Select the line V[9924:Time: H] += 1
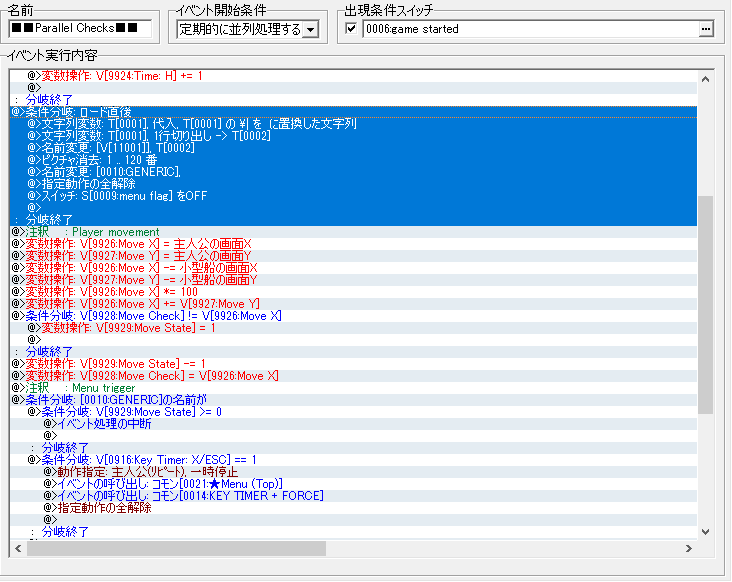This screenshot has height=582, width=732. tap(353, 76)
